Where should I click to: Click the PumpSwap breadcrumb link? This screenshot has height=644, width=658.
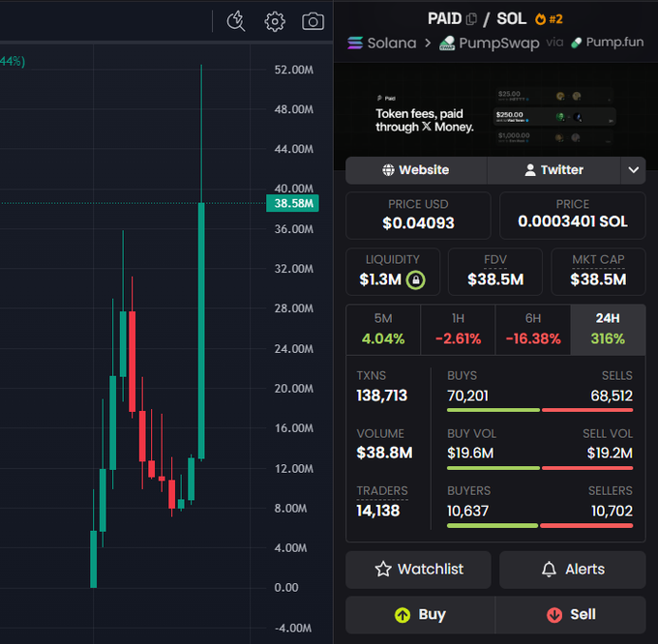pos(499,44)
